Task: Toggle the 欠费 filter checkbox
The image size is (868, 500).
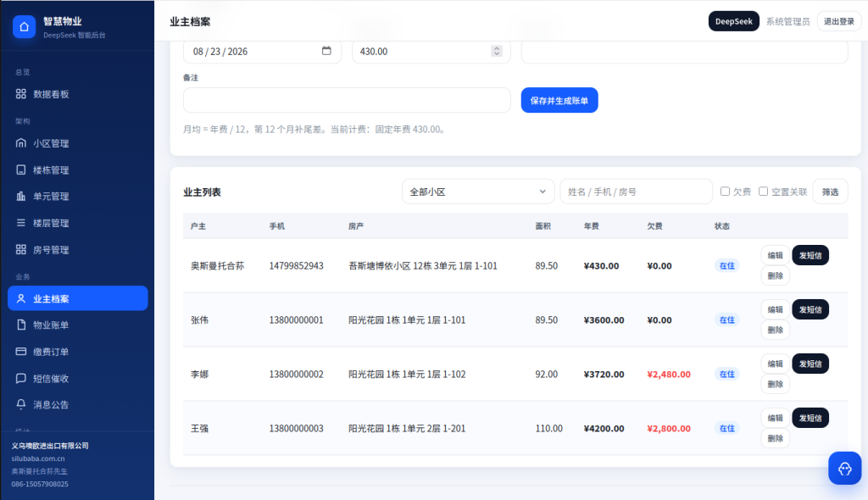Action: [x=725, y=191]
